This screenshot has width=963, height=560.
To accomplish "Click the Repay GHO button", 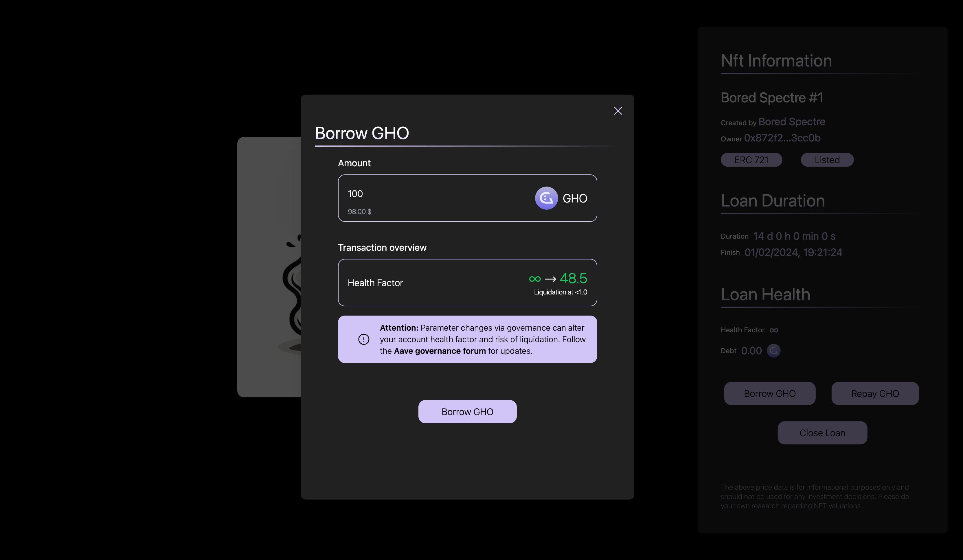I will click(875, 393).
